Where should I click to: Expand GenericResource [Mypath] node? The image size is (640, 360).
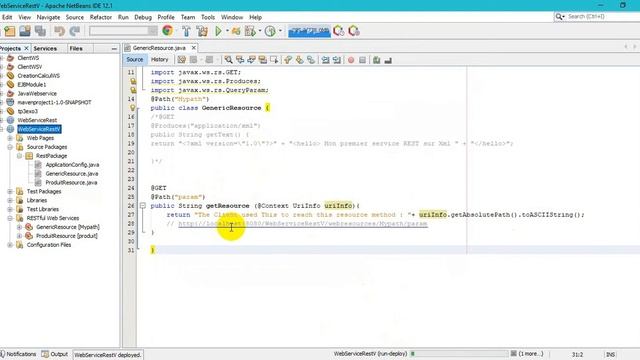point(19,227)
